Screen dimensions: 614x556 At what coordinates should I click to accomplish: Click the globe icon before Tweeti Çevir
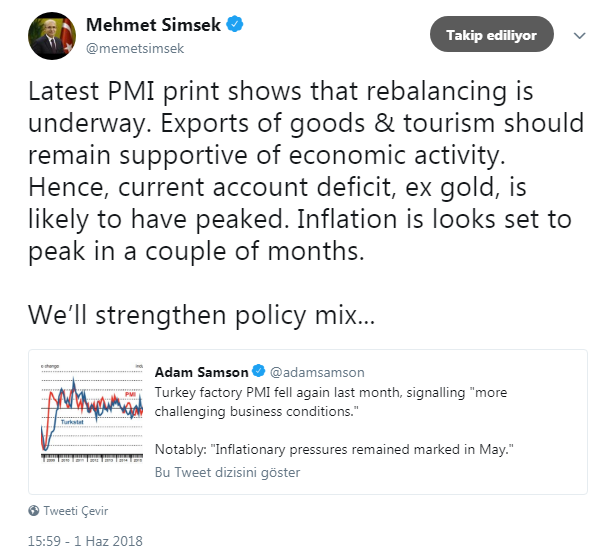point(34,511)
